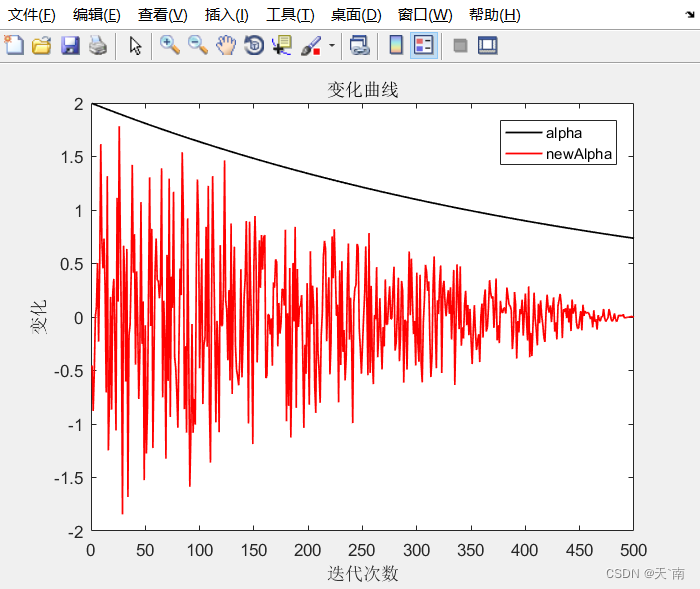The height and width of the screenshot is (589, 700).
Task: Open the 查看(V) menu
Action: [x=162, y=15]
